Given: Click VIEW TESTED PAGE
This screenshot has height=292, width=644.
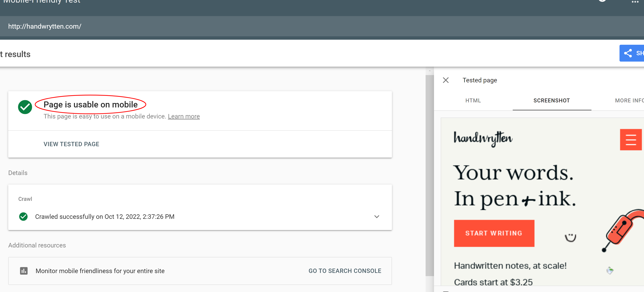Looking at the screenshot, I should pos(71,144).
